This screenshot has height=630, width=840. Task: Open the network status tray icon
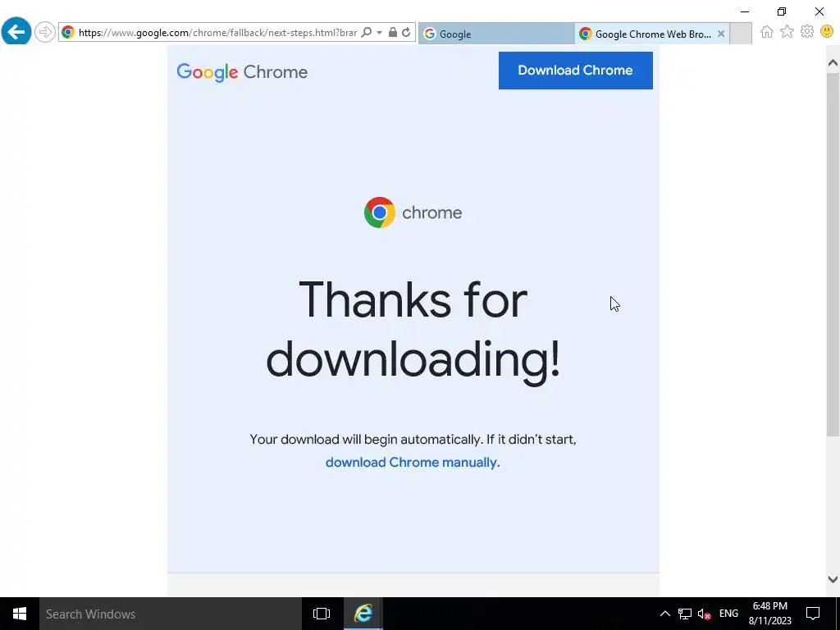685,614
